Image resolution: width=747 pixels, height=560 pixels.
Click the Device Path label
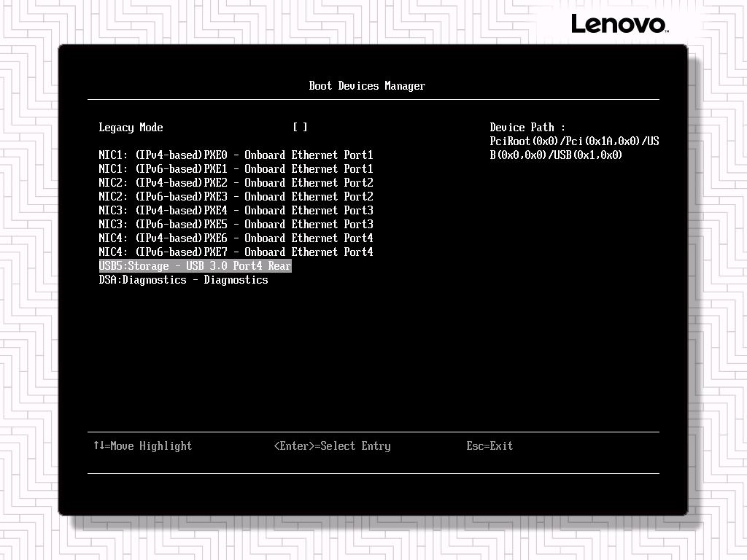point(527,128)
